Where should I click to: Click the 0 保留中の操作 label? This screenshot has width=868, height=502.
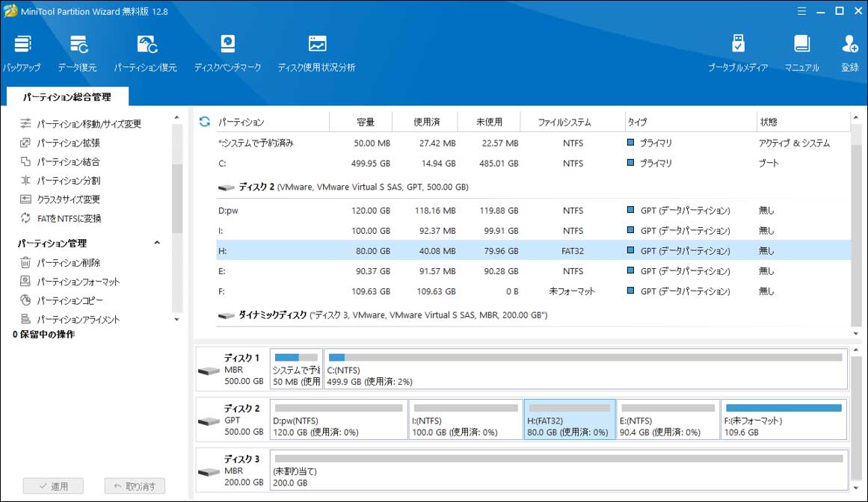[x=43, y=335]
